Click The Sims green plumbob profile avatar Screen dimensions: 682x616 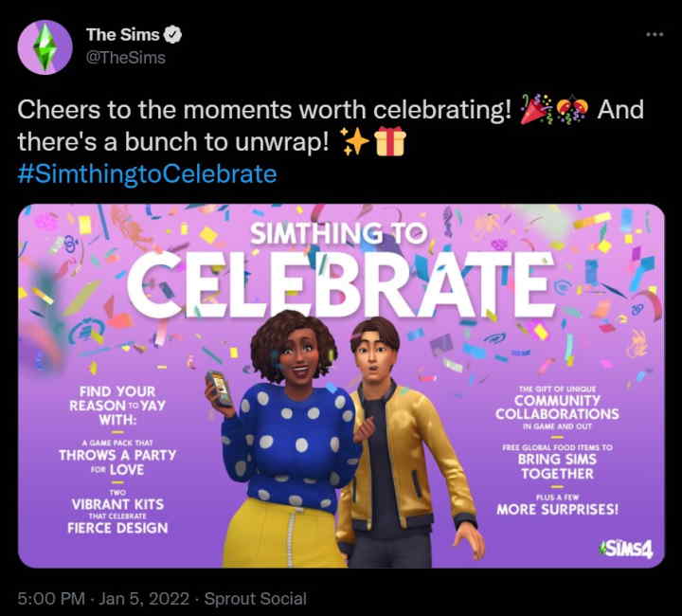tap(45, 46)
